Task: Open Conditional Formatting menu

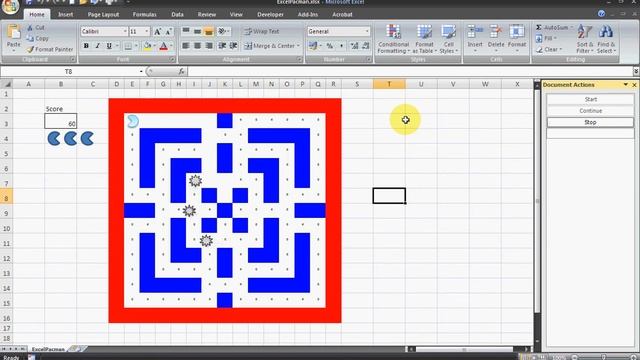Action: click(393, 39)
